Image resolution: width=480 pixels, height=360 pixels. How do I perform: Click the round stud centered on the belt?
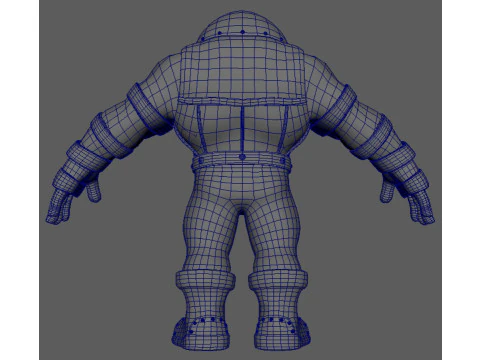coord(242,157)
